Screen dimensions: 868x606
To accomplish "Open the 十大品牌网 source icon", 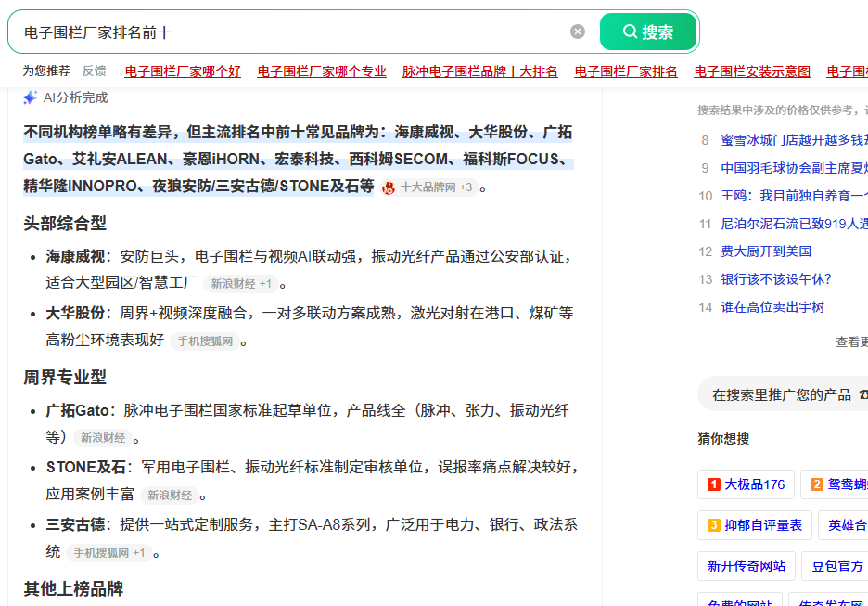I will [x=389, y=187].
